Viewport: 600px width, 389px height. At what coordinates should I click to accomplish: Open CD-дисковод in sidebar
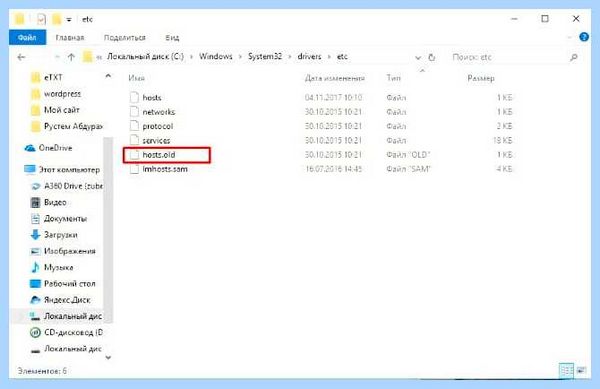click(73, 332)
